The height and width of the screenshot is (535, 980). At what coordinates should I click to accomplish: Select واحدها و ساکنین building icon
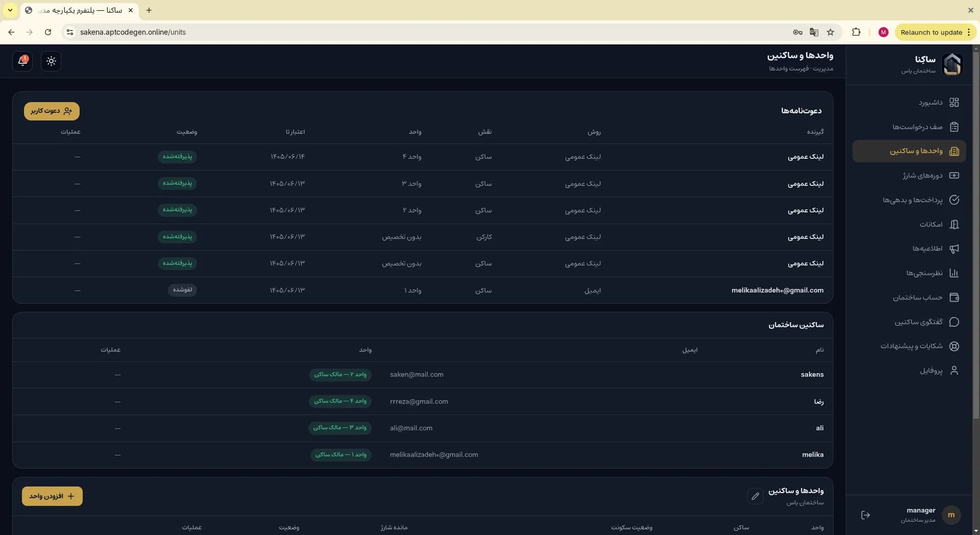pyautogui.click(x=954, y=151)
